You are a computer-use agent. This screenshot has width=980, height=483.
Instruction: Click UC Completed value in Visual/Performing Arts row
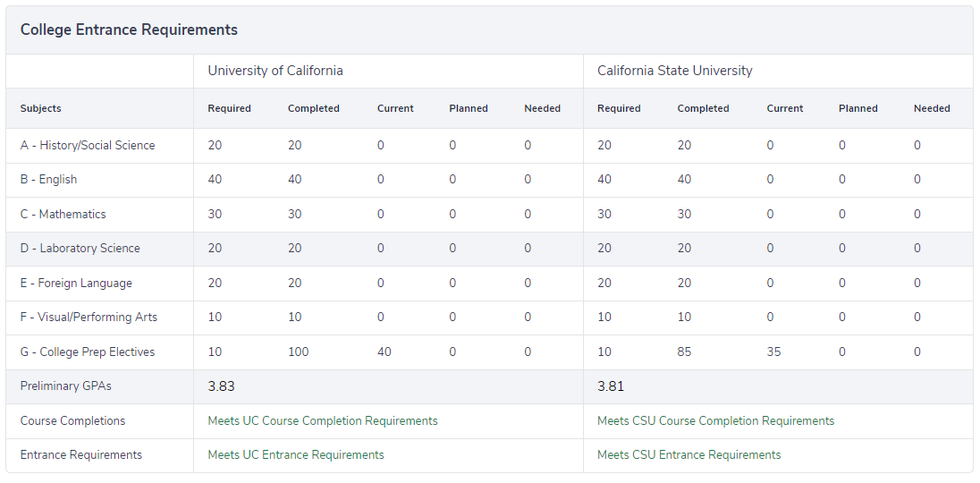(294, 317)
